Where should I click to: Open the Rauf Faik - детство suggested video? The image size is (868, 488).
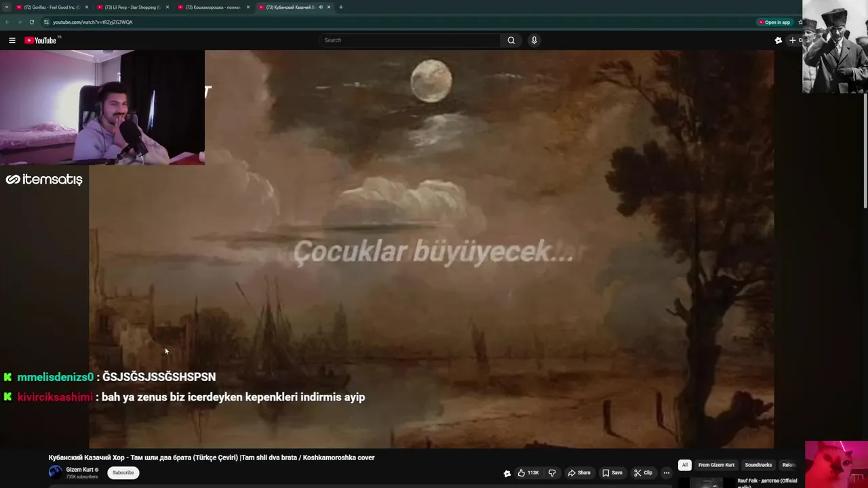tap(767, 483)
